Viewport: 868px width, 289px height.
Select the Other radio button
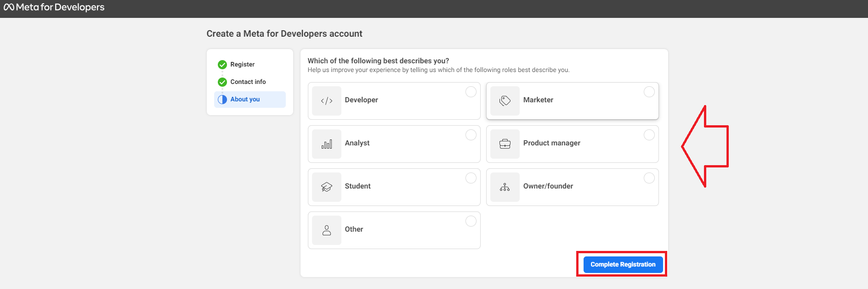pos(471,221)
